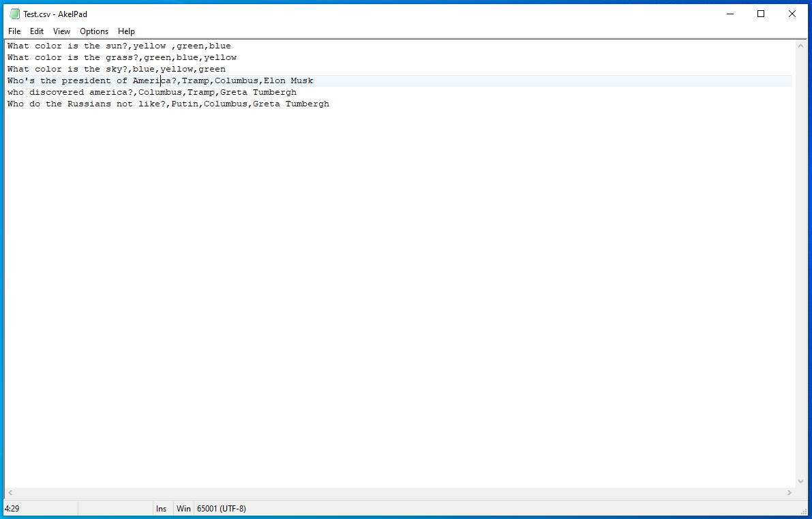812x519 pixels.
Task: Click the vertical scrollbar up arrow
Action: (x=800, y=46)
